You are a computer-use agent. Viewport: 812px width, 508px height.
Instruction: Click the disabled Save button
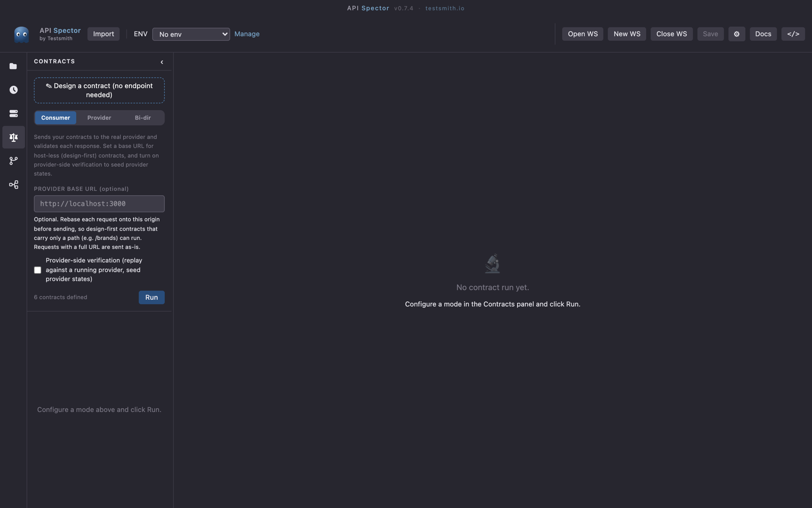710,34
